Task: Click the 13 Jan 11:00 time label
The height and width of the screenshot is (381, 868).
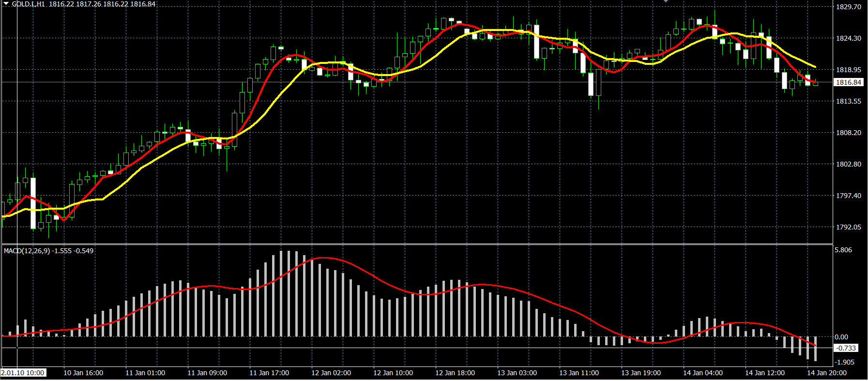Action: coord(579,373)
